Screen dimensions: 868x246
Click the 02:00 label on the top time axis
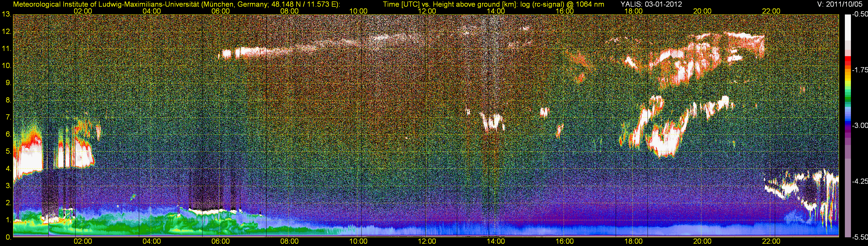(83, 11)
